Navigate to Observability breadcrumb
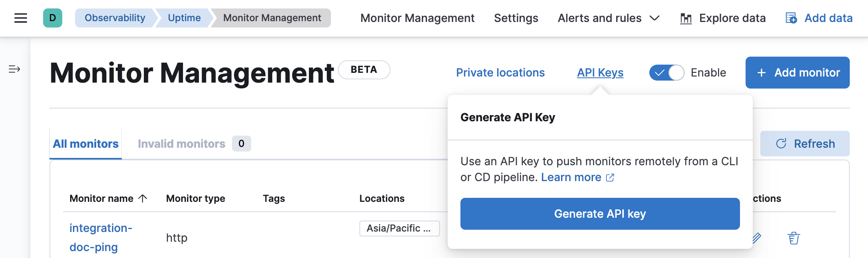The height and width of the screenshot is (258, 868). (115, 18)
